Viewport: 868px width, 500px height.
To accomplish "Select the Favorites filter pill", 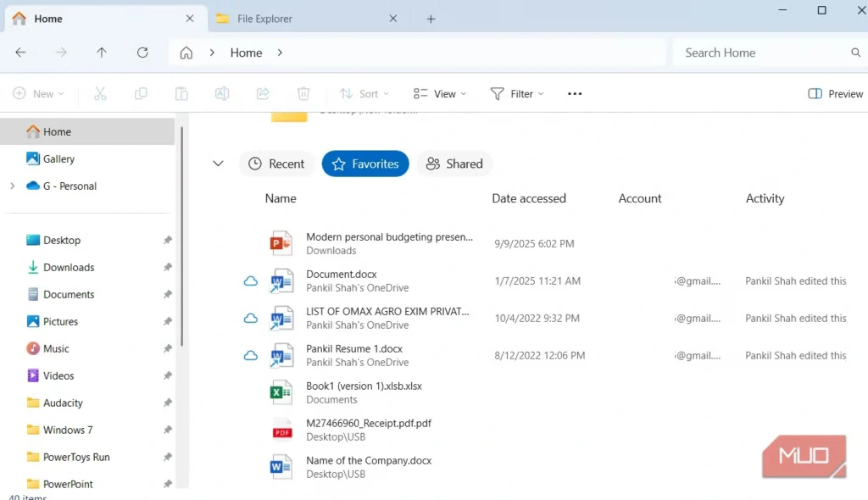I will point(365,164).
